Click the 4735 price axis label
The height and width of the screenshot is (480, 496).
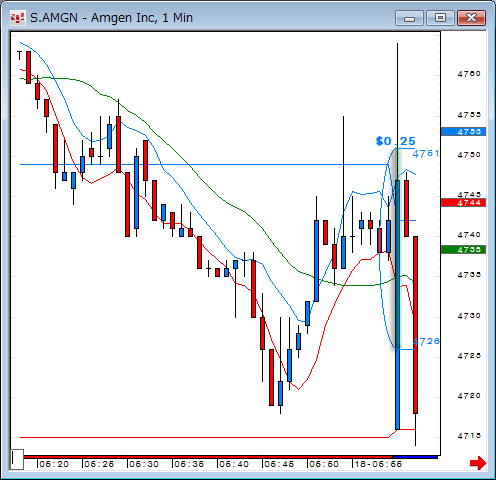[x=469, y=275]
